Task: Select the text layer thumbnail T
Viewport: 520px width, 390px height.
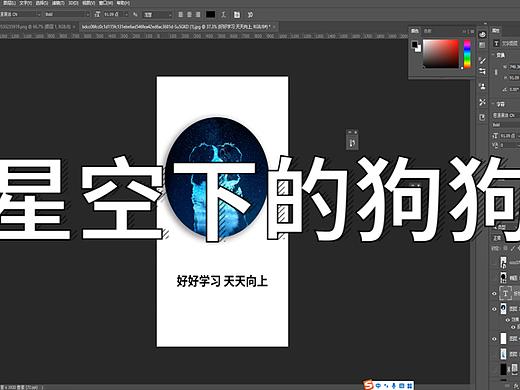Action: 505,293
